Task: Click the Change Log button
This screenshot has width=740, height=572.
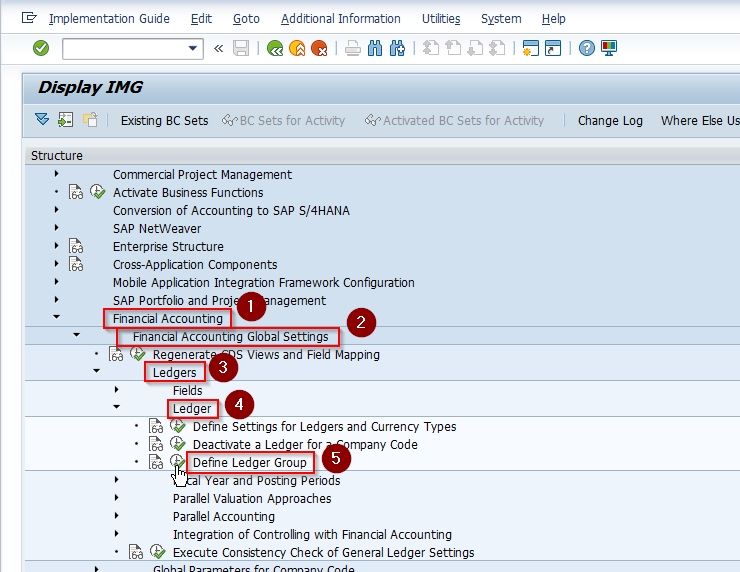Action: [610, 121]
